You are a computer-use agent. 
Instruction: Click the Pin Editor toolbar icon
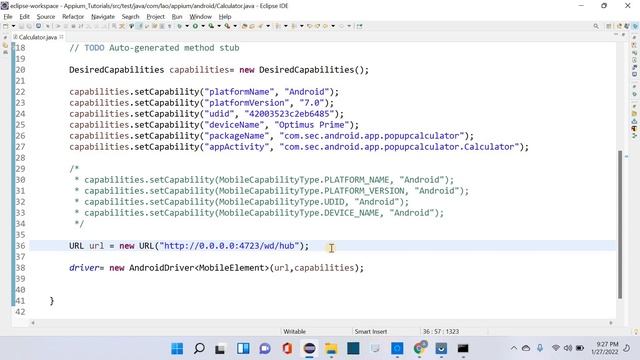point(359,26)
